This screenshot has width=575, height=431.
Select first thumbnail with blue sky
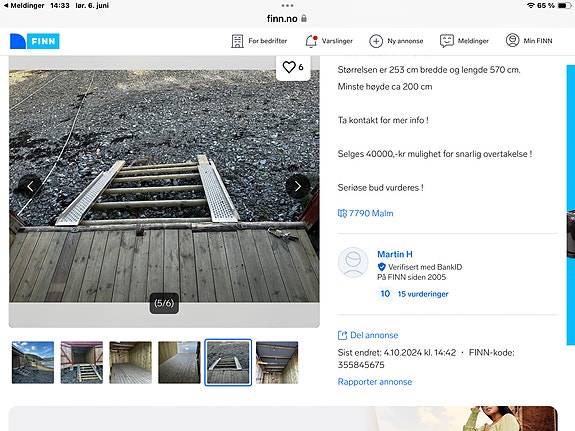click(33, 362)
